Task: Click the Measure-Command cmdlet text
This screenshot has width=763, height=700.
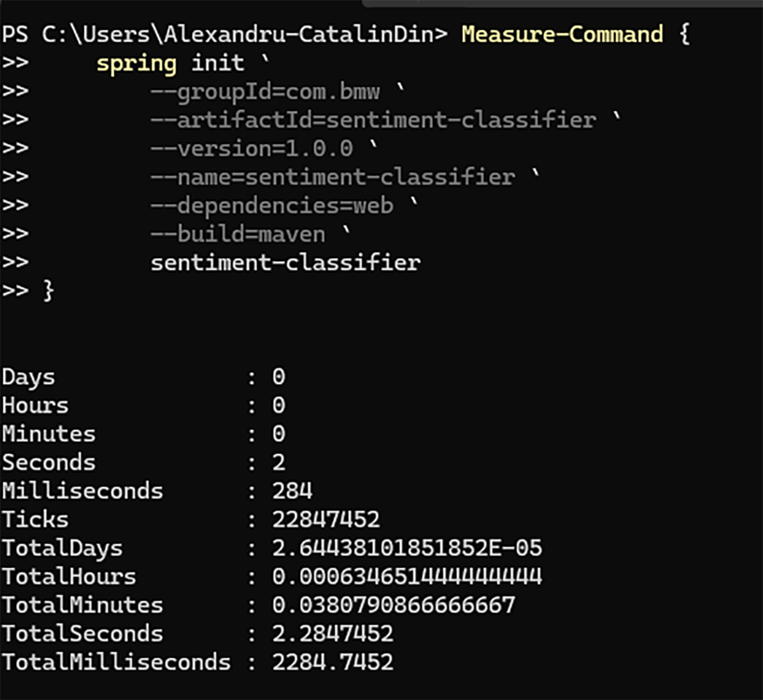Action: tap(562, 34)
